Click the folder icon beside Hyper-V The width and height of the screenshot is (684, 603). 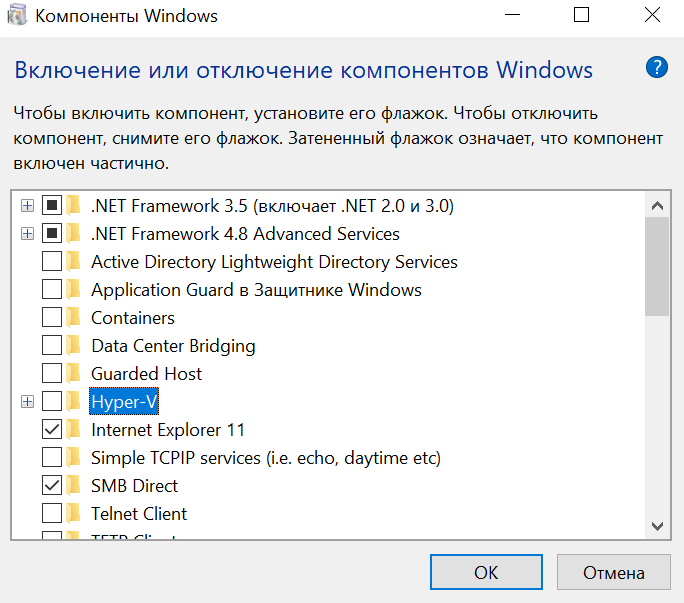tap(75, 402)
